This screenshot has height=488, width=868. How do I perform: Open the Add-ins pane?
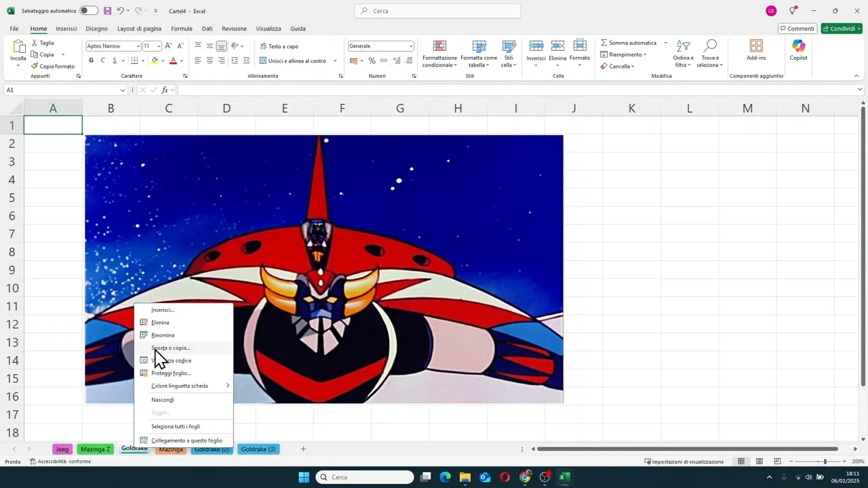coord(756,51)
